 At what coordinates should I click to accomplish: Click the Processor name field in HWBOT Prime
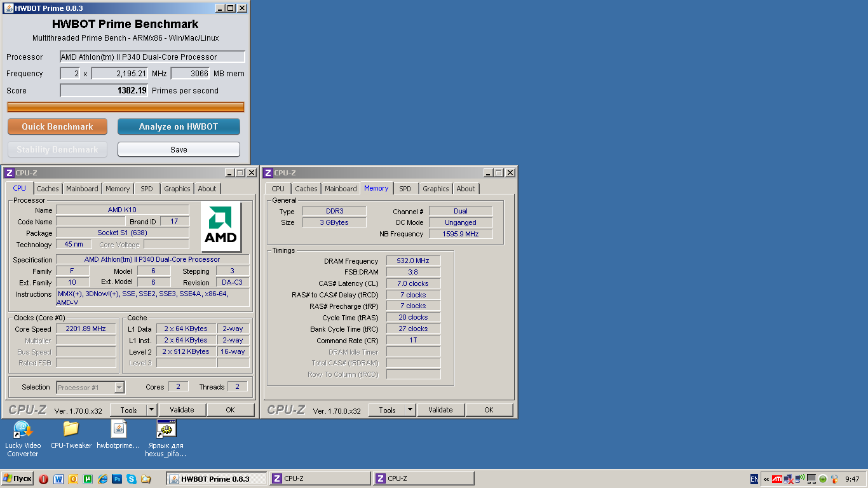[153, 57]
